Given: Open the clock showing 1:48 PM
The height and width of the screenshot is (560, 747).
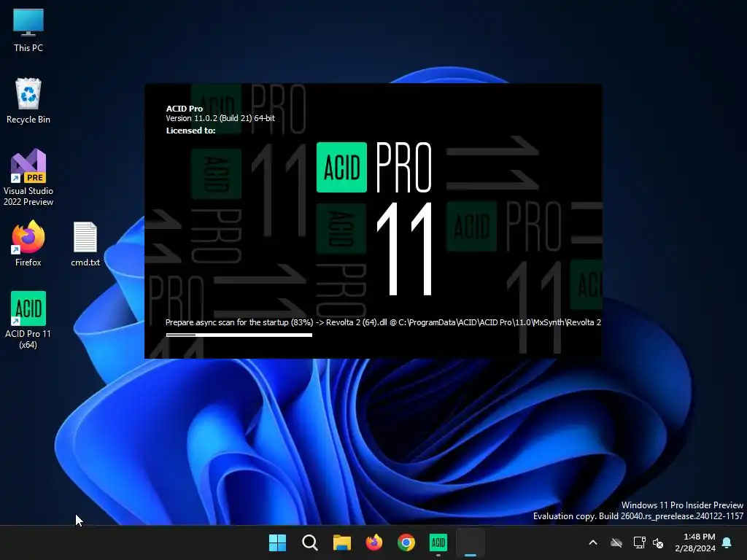Looking at the screenshot, I should pos(695,542).
